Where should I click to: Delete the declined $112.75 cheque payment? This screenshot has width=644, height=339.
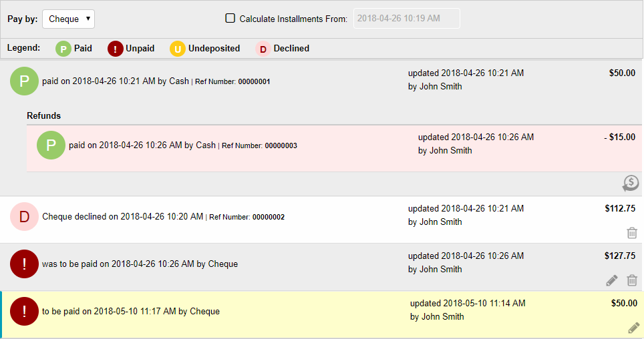(632, 233)
